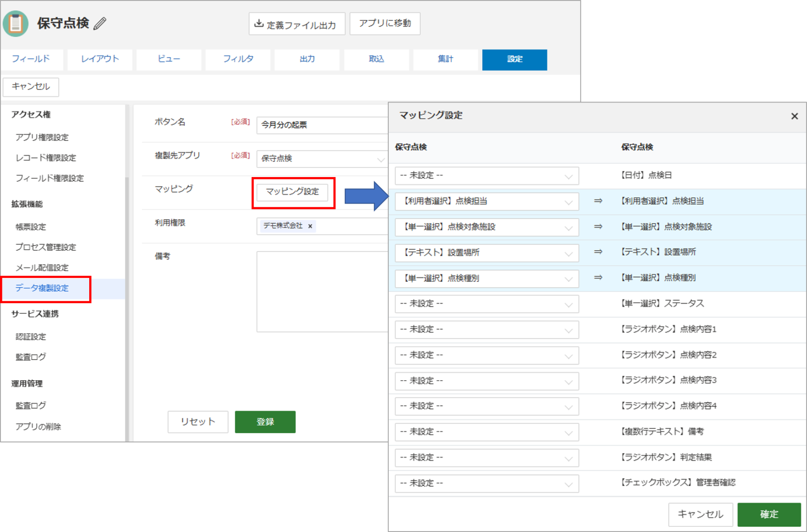Click アプリの削除 in the sidebar
807x532 pixels.
pos(38,427)
